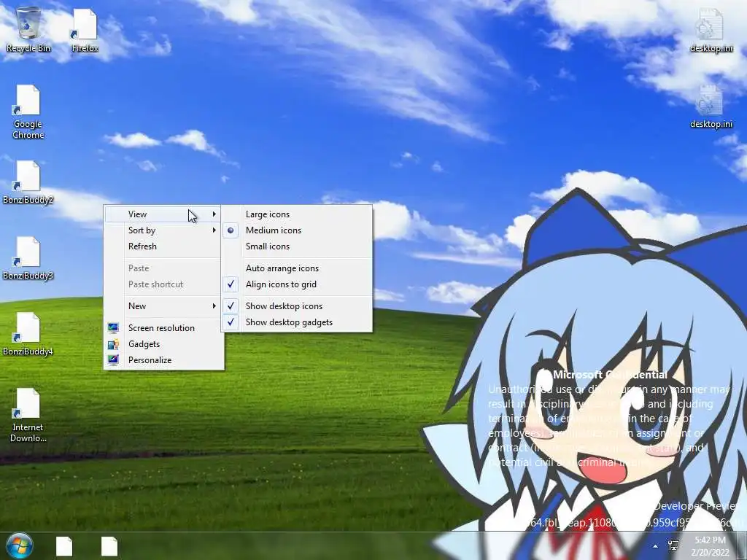The image size is (747, 560).
Task: Toggle Align icons to grid
Action: [296, 284]
